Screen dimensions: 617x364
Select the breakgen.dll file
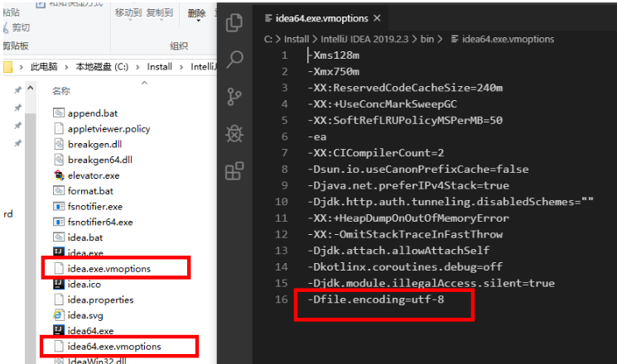tap(94, 144)
